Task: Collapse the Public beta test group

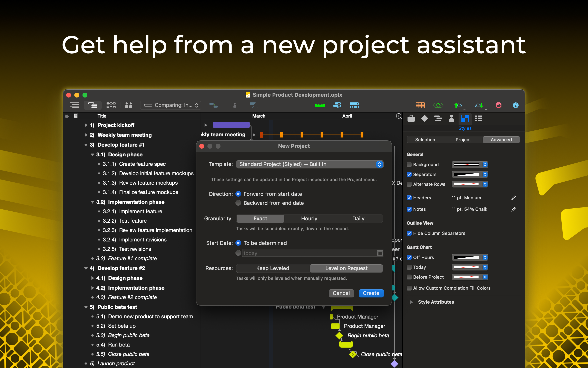Action: [86, 307]
